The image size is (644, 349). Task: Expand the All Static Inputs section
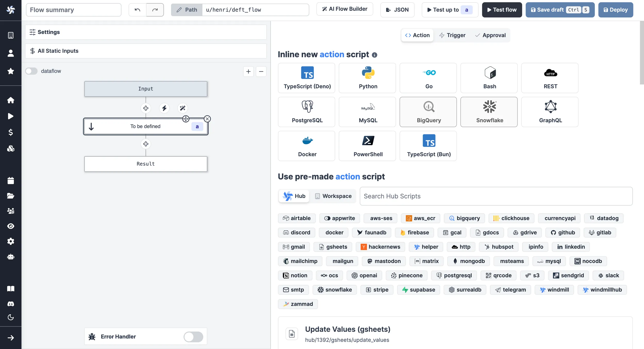146,51
